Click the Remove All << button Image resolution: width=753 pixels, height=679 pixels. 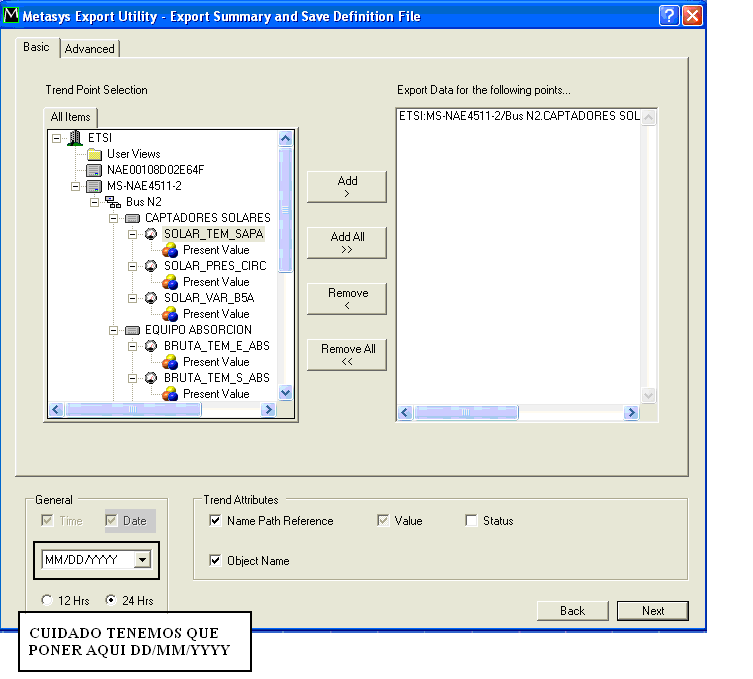point(347,355)
